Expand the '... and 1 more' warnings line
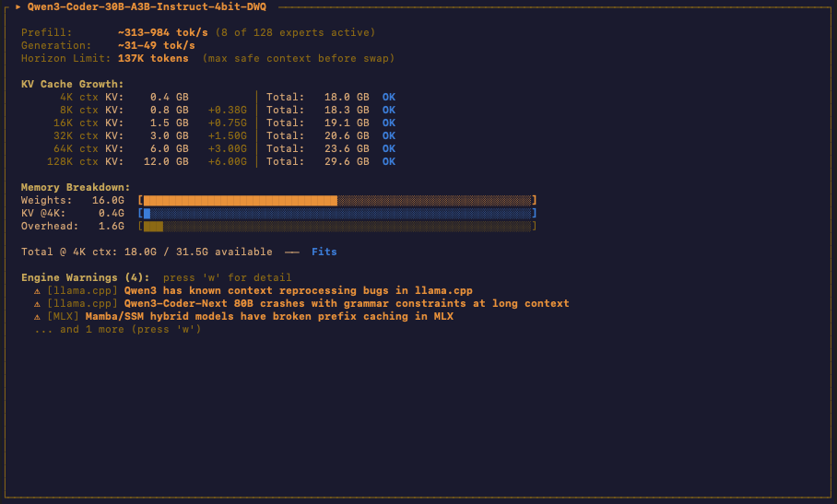This screenshot has height=504, width=837. click(x=117, y=329)
